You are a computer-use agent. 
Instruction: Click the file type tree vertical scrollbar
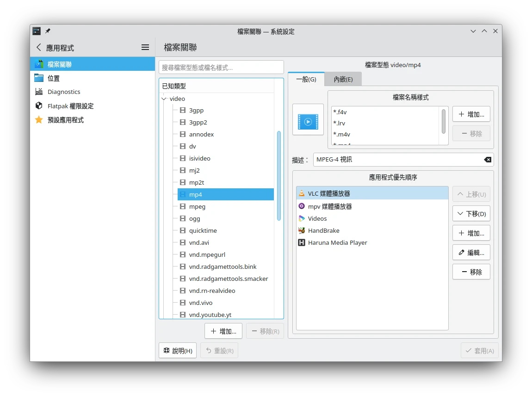[279, 176]
